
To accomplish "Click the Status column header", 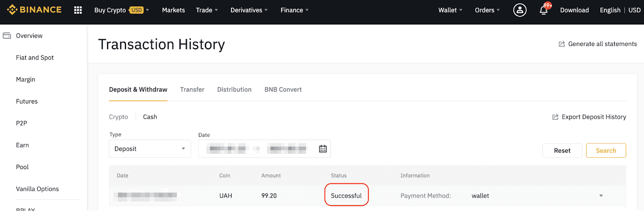I will coord(339,176).
